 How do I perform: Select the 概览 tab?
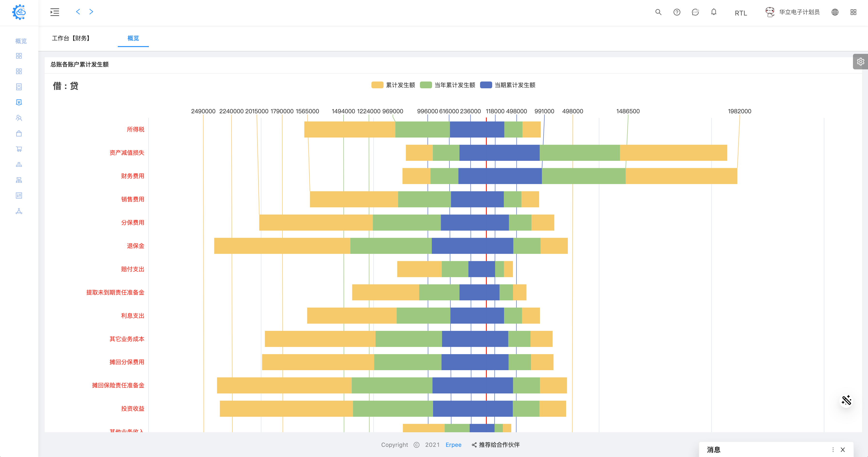[x=133, y=38]
